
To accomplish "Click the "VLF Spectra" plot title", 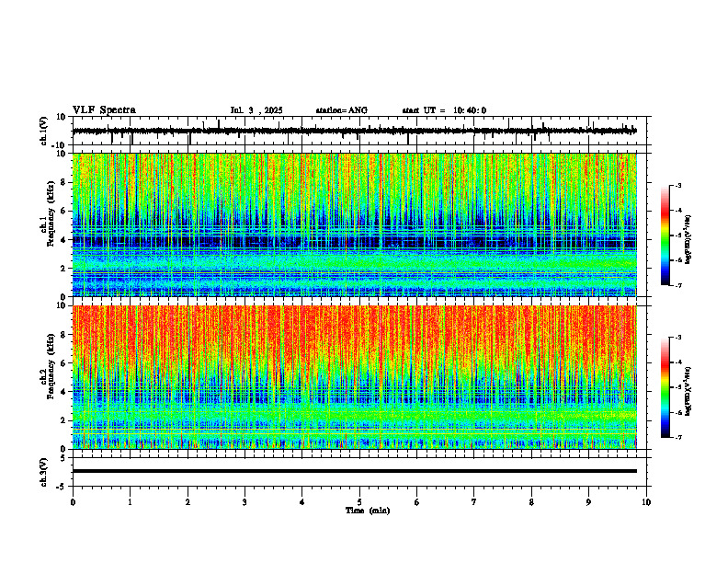I will point(104,110).
